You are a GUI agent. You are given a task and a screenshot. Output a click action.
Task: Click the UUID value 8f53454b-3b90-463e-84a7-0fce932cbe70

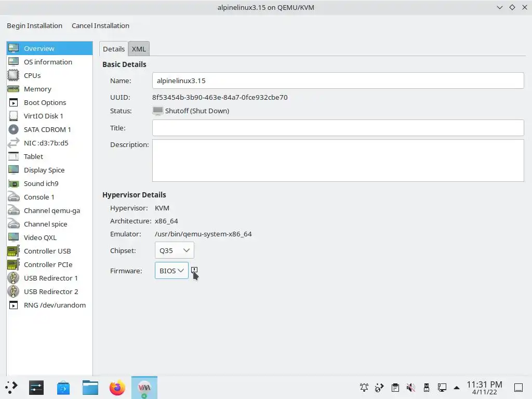tap(220, 97)
